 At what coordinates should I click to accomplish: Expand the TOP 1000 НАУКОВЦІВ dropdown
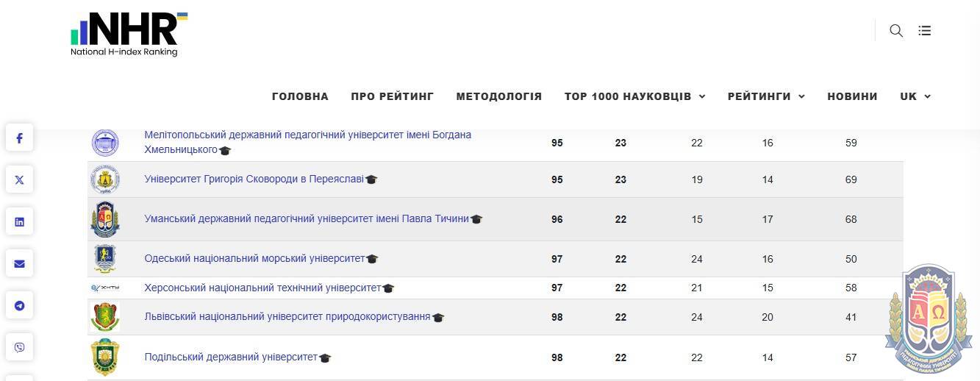tap(634, 96)
